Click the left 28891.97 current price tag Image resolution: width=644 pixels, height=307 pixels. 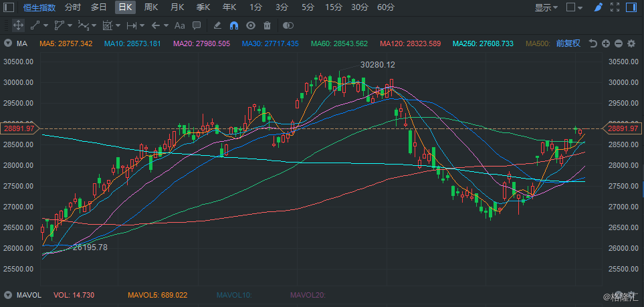19,128
